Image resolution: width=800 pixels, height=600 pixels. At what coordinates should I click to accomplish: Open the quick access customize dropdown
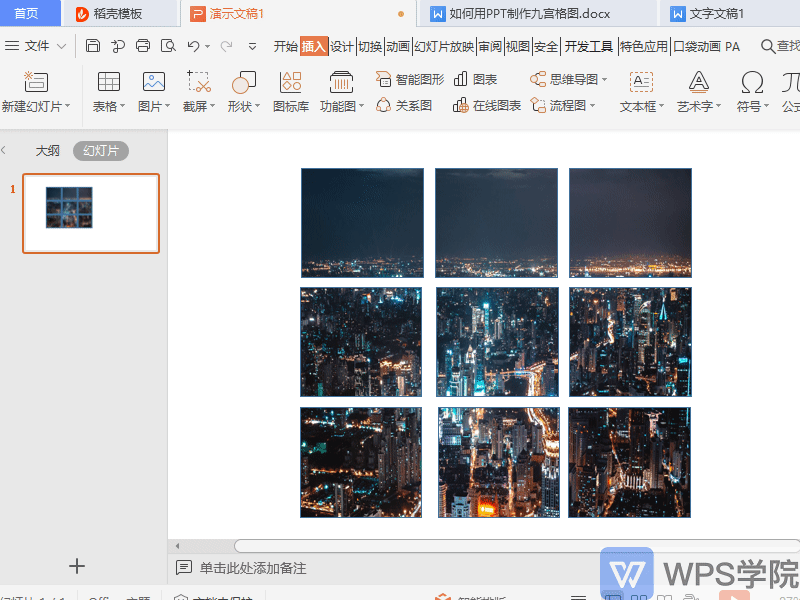point(252,46)
